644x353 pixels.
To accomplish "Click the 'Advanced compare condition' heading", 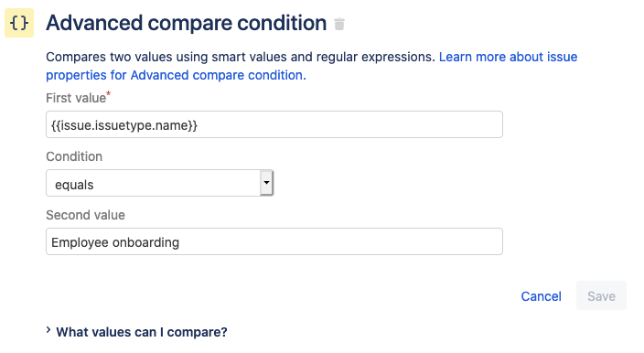I will pos(186,23).
